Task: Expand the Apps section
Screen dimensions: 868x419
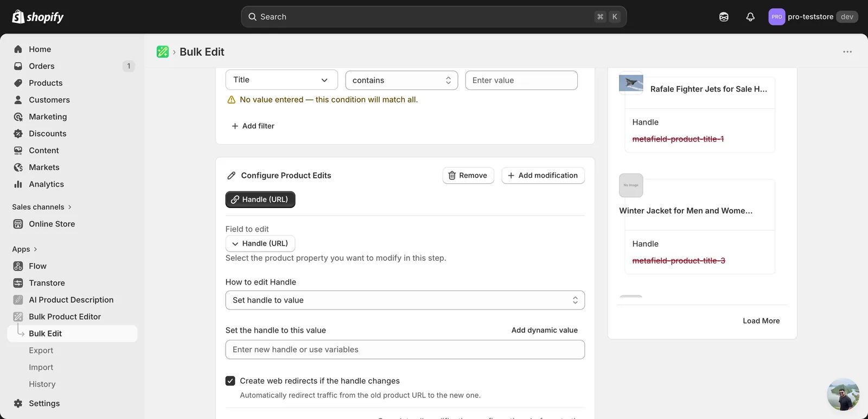Action: pos(25,249)
